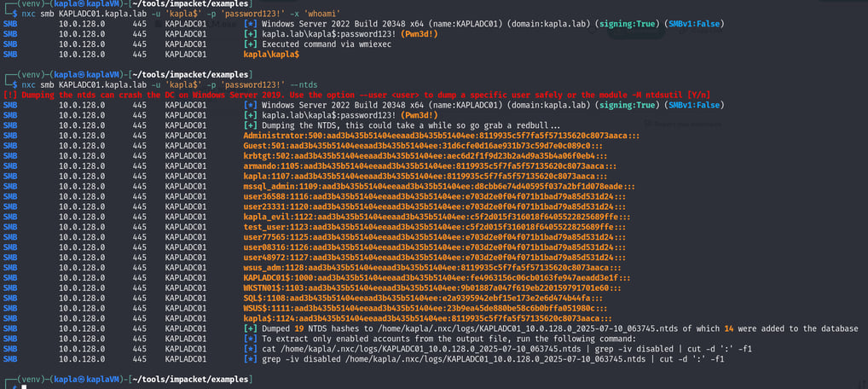
Task: Click the test_user:1123 hash line
Action: [x=433, y=228]
